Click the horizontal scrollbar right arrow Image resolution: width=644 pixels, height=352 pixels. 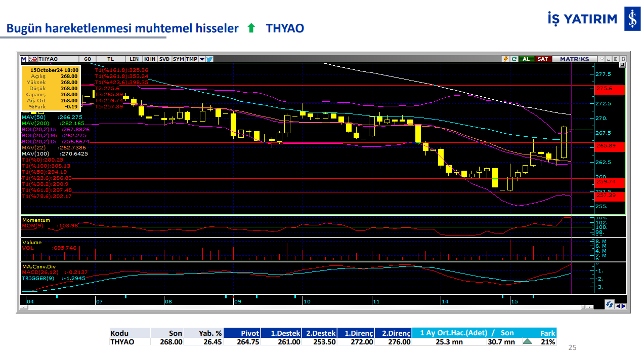(x=623, y=306)
